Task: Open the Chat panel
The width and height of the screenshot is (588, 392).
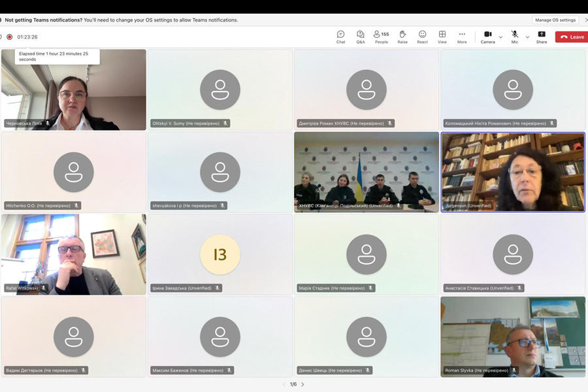Action: point(340,37)
